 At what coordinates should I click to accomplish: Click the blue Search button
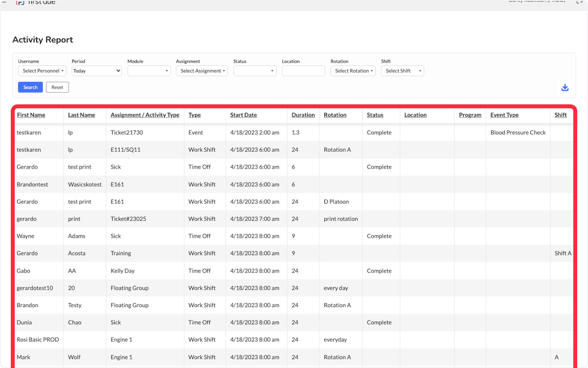pyautogui.click(x=30, y=87)
